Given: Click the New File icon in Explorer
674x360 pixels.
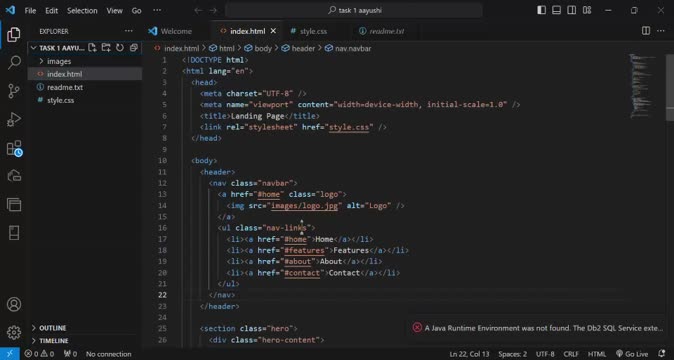Looking at the screenshot, I should pyautogui.click(x=92, y=48).
